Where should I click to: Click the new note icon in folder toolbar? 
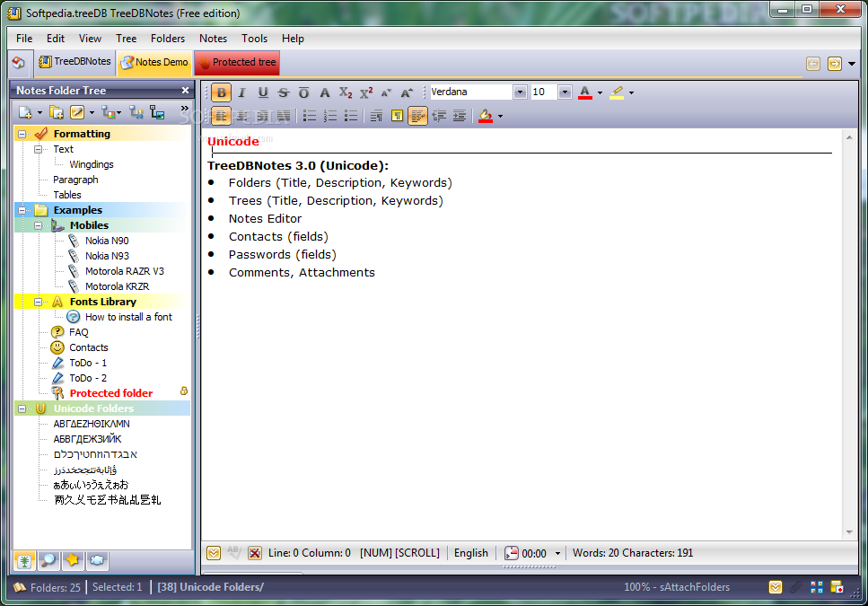pyautogui.click(x=25, y=113)
